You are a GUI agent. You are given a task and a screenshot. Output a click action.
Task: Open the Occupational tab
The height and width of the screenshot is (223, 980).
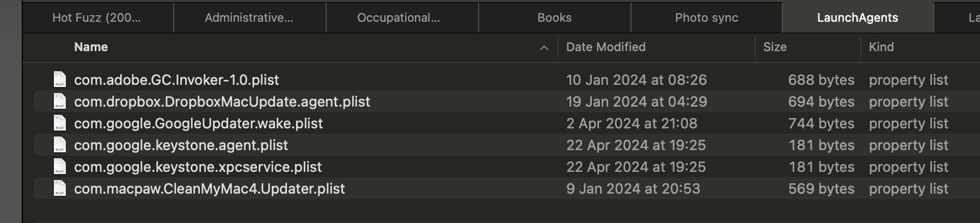[398, 18]
